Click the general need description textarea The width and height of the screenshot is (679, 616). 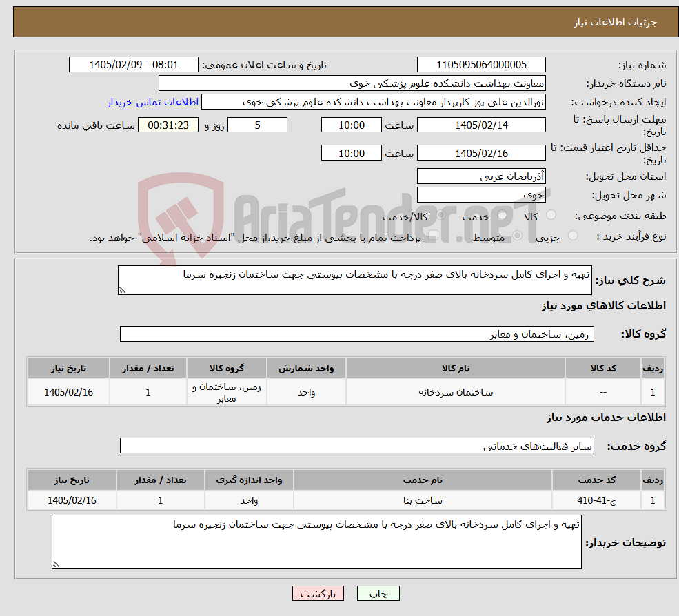click(354, 280)
